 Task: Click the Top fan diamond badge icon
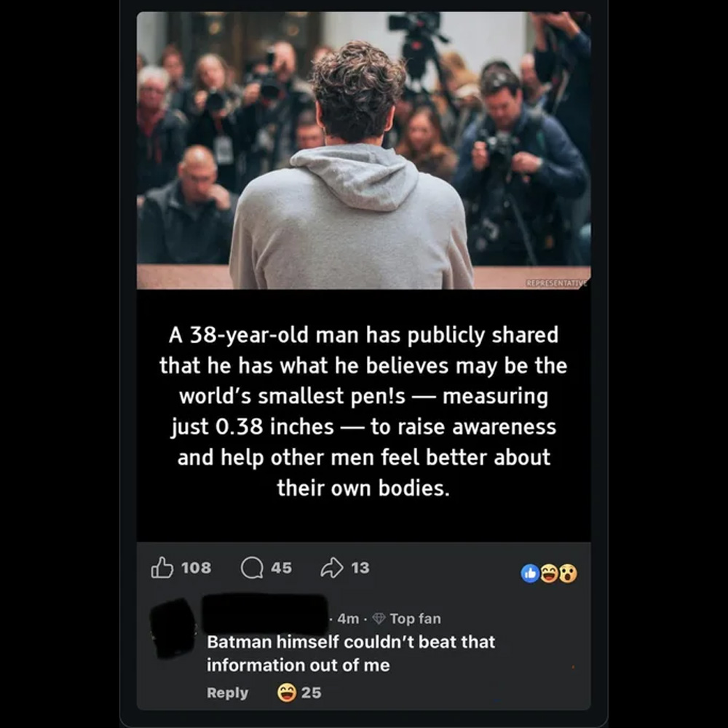click(x=379, y=618)
